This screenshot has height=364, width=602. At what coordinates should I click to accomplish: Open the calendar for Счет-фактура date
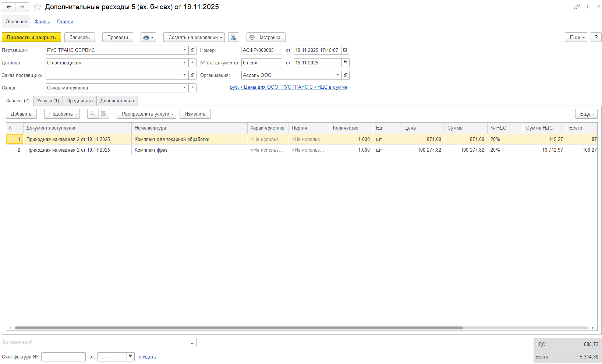[130, 357]
